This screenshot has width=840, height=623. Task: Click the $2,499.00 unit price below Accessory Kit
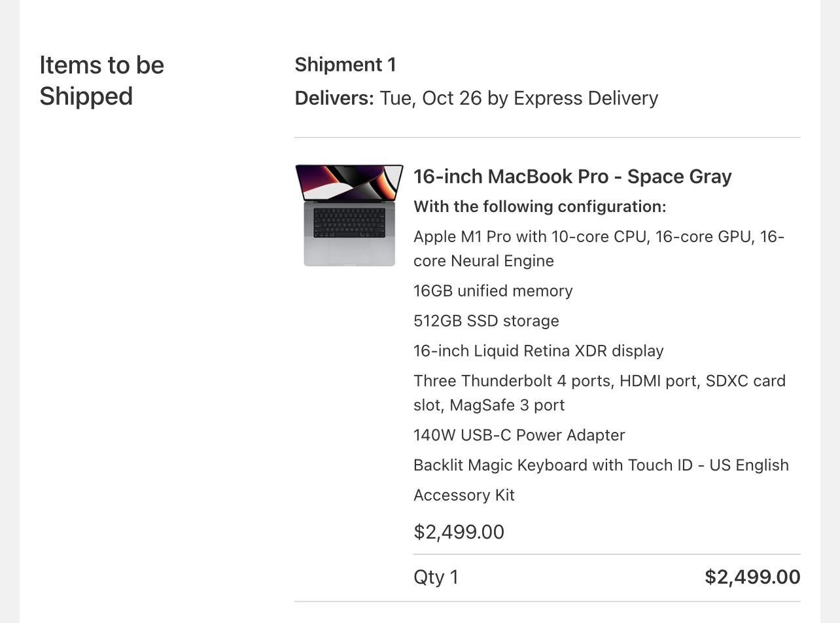click(459, 532)
